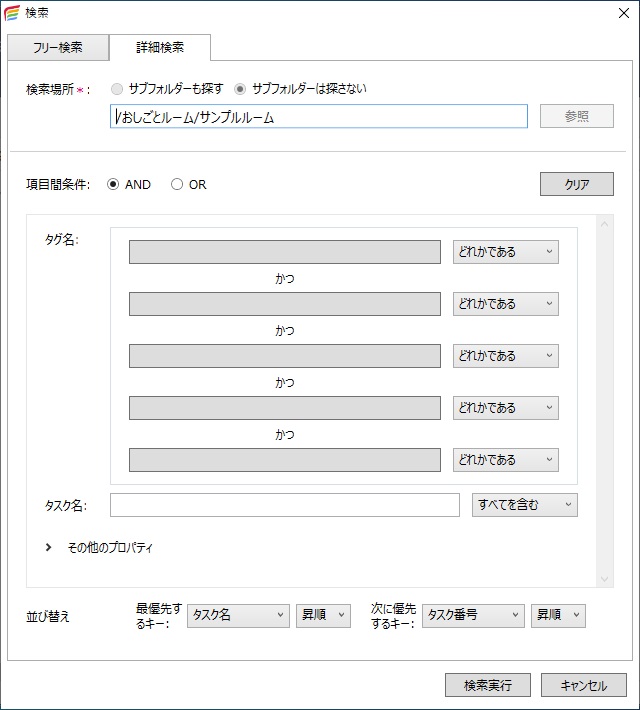Switch to the フリー検索 tab
Viewport: 640px width, 710px height.
(x=58, y=47)
